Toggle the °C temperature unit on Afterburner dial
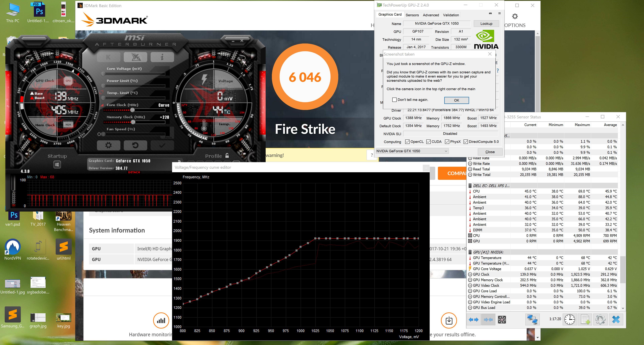 coord(227,112)
